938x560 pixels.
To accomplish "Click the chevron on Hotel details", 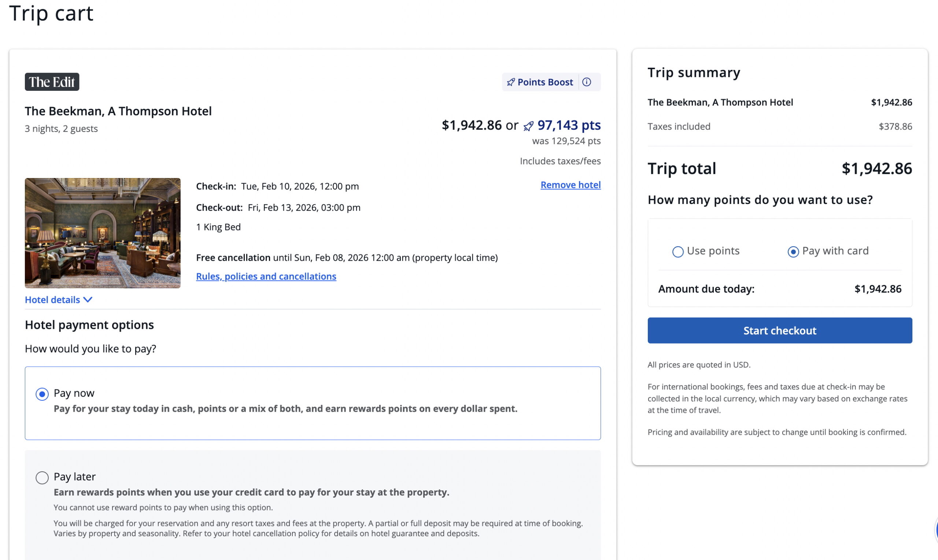I will coord(88,300).
